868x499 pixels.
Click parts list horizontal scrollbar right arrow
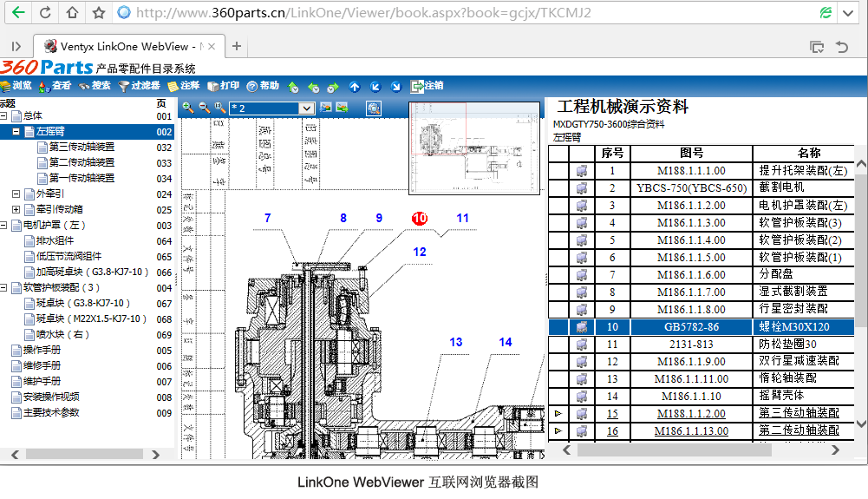(x=835, y=450)
